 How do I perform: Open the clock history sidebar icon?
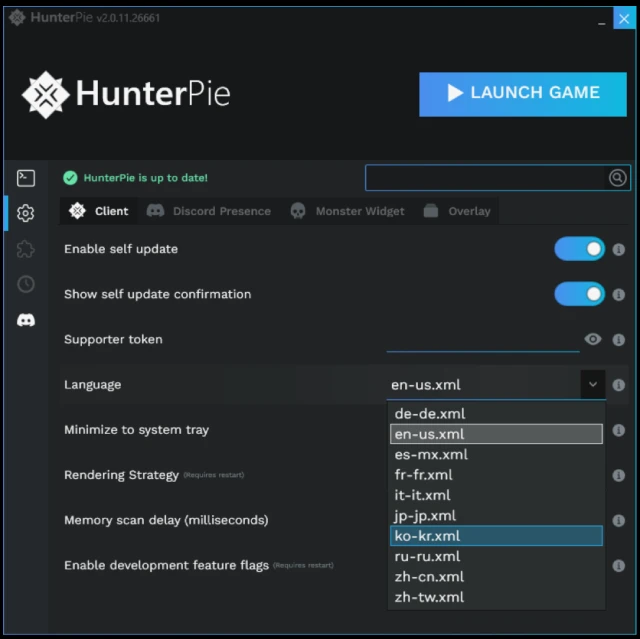click(26, 284)
